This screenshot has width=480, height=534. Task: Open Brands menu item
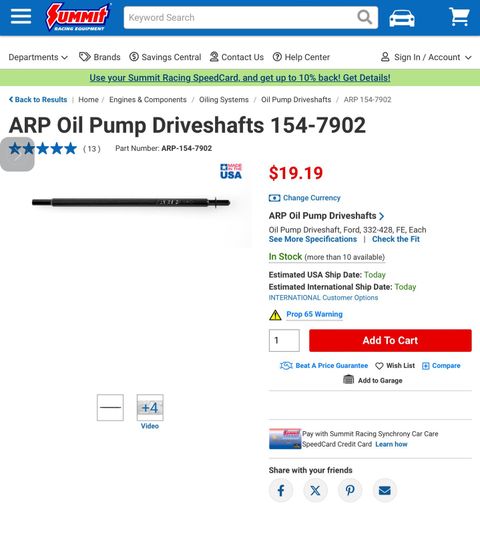(99, 57)
